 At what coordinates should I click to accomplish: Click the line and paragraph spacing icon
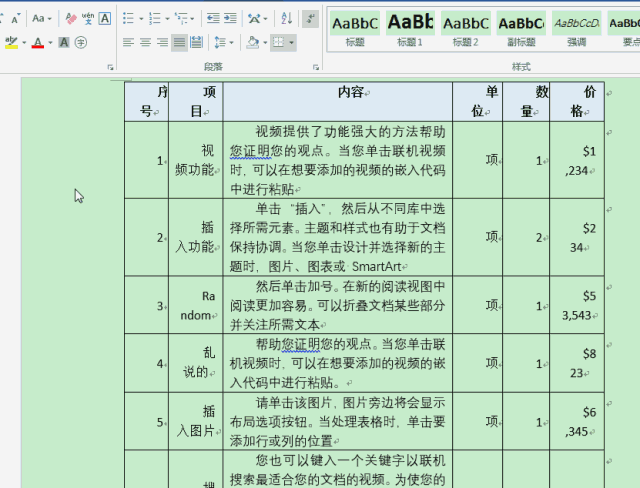coord(220,42)
